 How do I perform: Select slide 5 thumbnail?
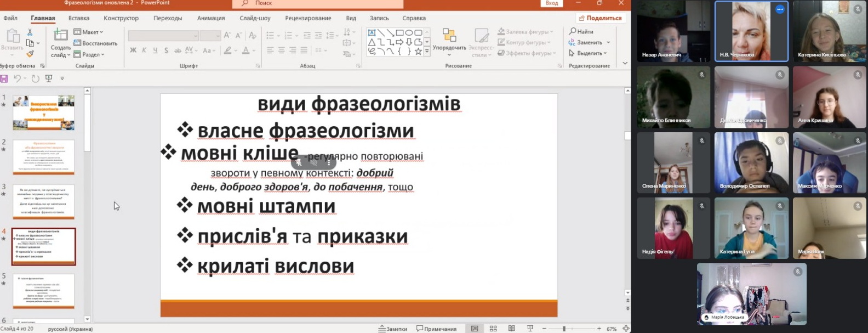pyautogui.click(x=43, y=291)
